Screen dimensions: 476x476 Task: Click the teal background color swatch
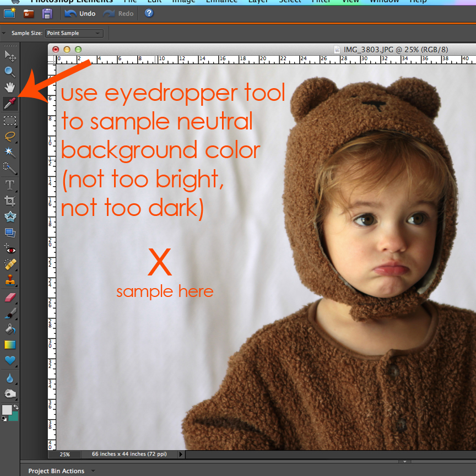[x=14, y=417]
